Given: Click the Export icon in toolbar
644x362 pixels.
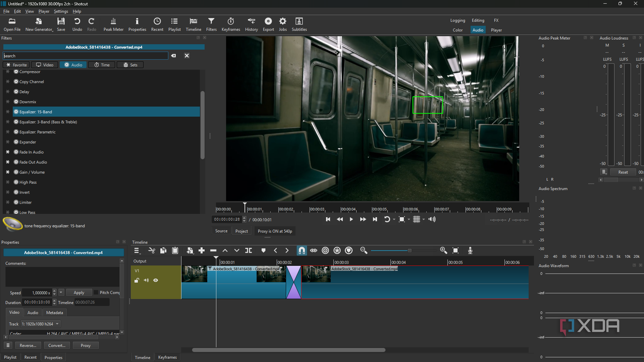Looking at the screenshot, I should pos(268,24).
